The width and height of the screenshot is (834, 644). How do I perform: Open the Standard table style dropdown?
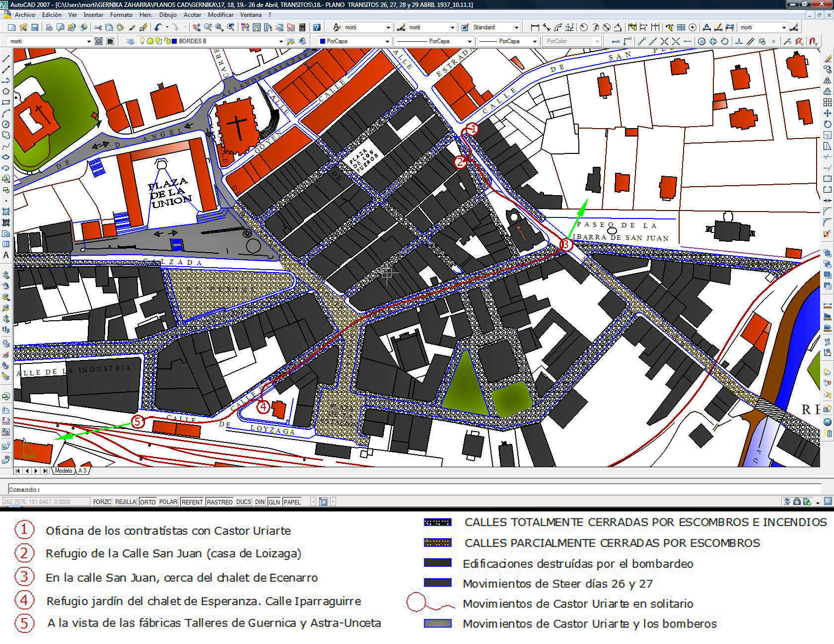516,27
